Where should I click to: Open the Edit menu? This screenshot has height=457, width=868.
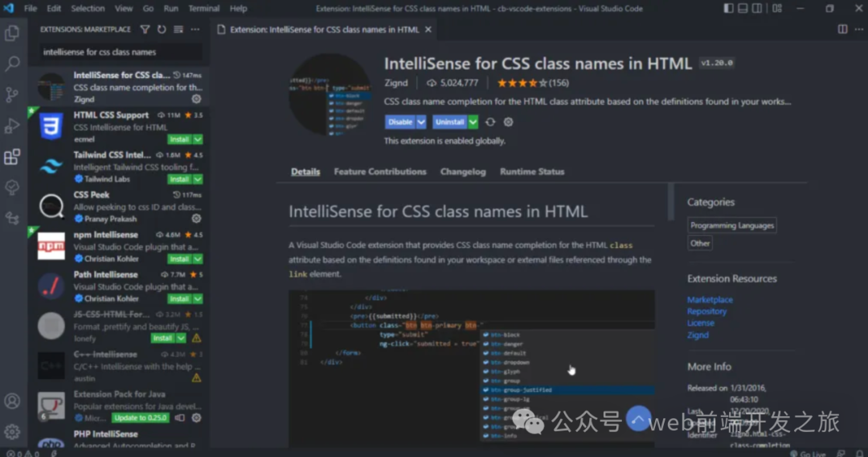[54, 8]
